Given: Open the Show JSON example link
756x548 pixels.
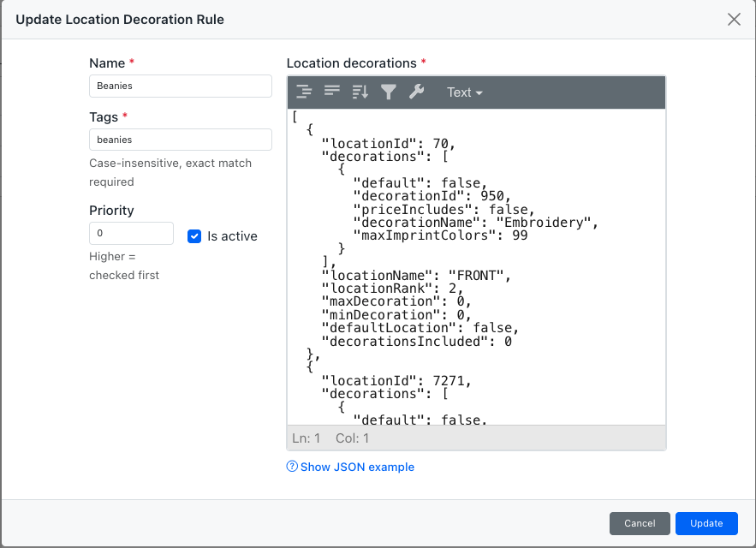Looking at the screenshot, I should click(355, 467).
